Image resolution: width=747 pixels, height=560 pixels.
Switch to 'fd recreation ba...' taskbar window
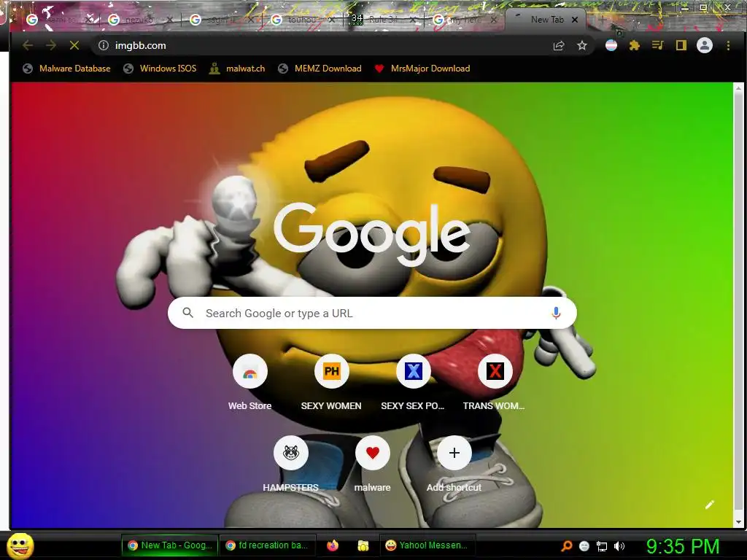click(267, 545)
